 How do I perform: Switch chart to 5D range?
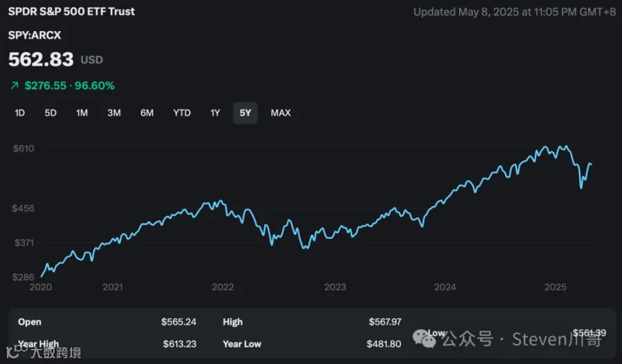[50, 113]
